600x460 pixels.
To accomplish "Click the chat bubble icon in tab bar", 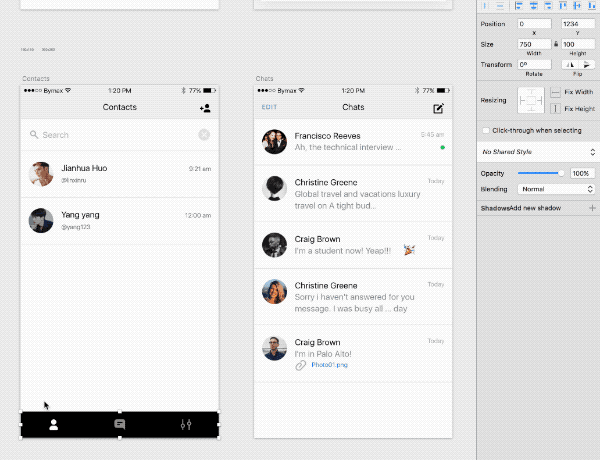I will point(120,424).
